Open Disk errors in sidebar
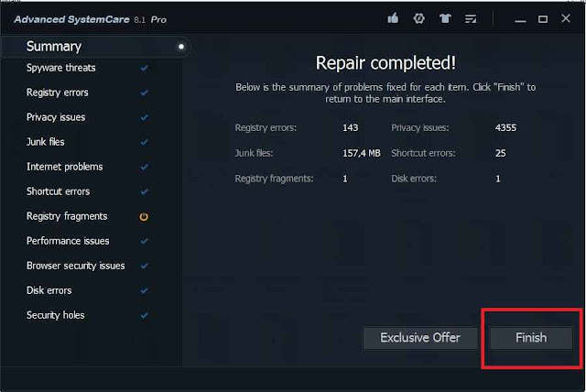Image resolution: width=586 pixels, height=392 pixels. pos(49,290)
